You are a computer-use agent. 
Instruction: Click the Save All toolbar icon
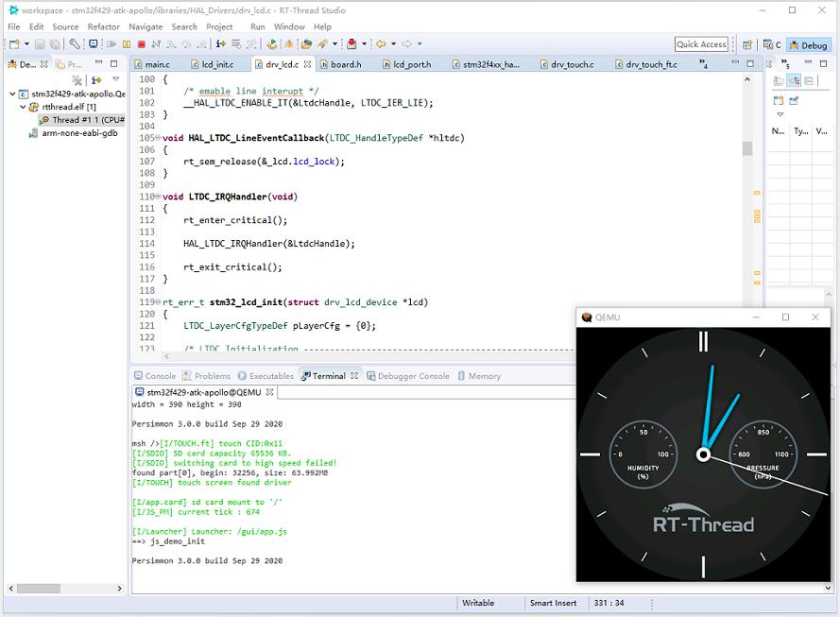click(x=55, y=43)
